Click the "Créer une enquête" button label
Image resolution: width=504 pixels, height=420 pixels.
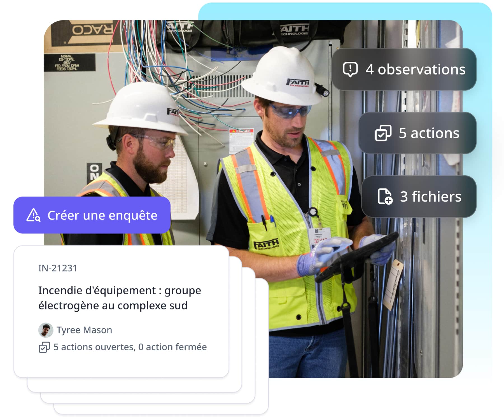pos(102,215)
